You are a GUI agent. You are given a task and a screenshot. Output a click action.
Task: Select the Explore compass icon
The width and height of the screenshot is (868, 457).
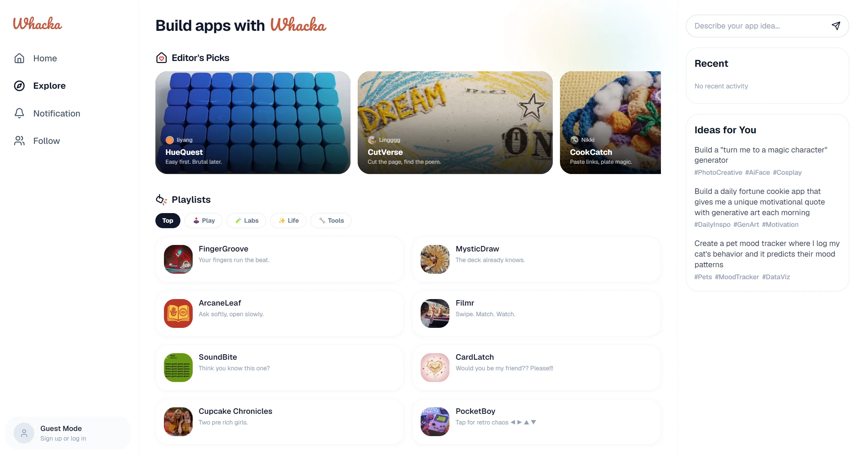pos(19,86)
